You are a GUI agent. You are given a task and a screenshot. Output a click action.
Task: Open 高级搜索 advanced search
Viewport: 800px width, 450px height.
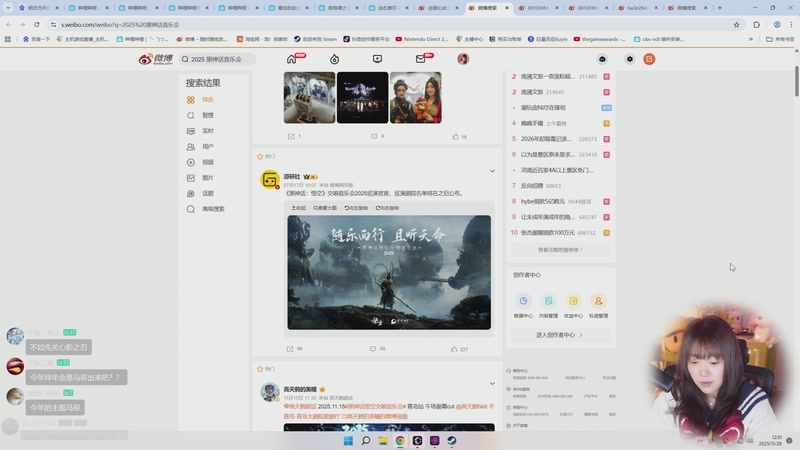206,209
